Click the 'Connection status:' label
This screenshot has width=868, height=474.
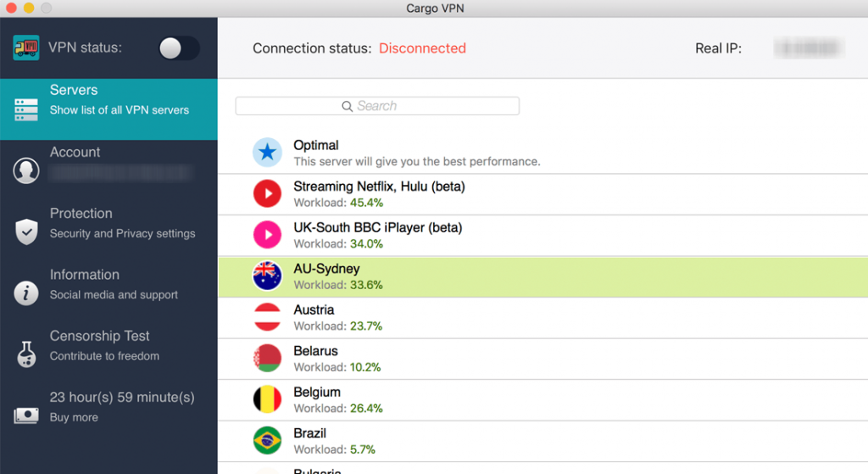click(312, 48)
